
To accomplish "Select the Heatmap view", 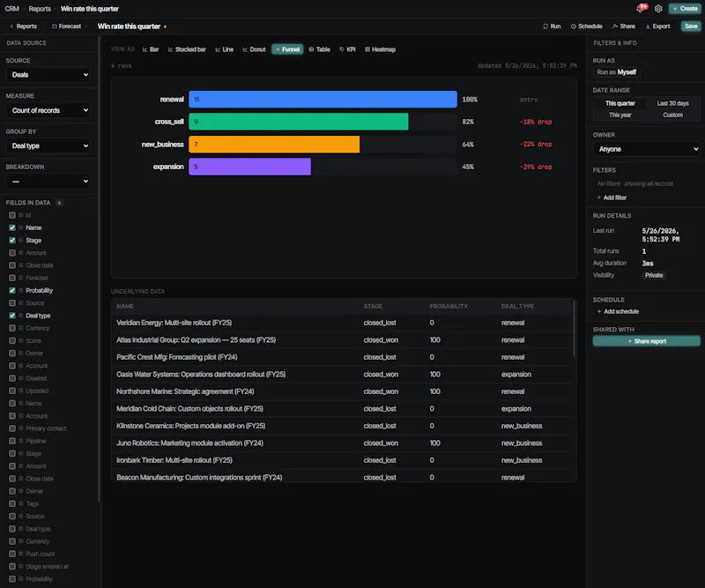I will [381, 49].
